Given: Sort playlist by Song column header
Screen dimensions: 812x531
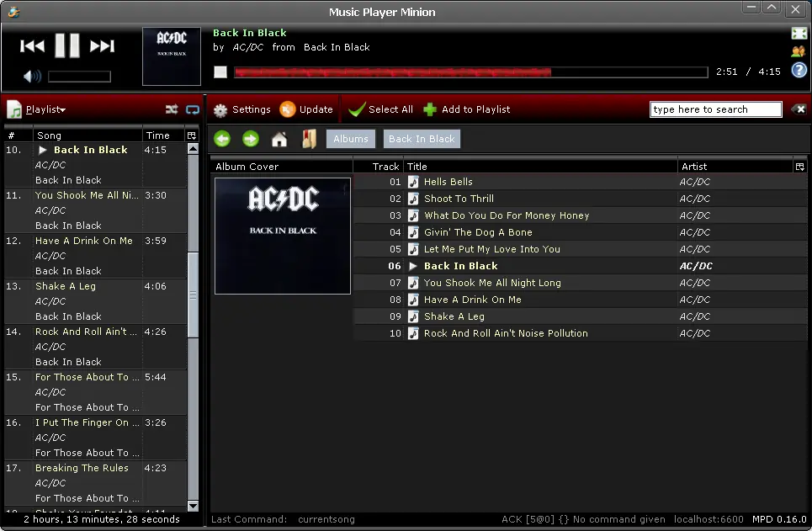Looking at the screenshot, I should [x=88, y=135].
